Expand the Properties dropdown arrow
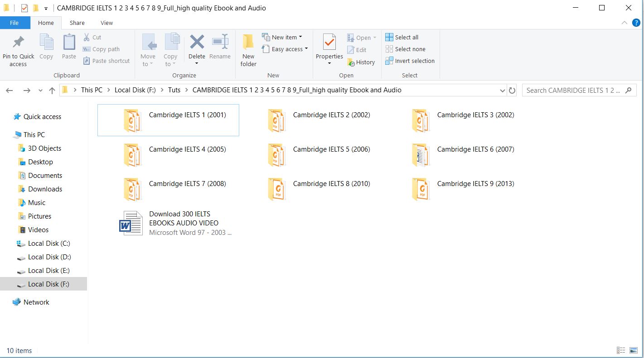Viewport: 644px width, 358px height. [x=329, y=63]
